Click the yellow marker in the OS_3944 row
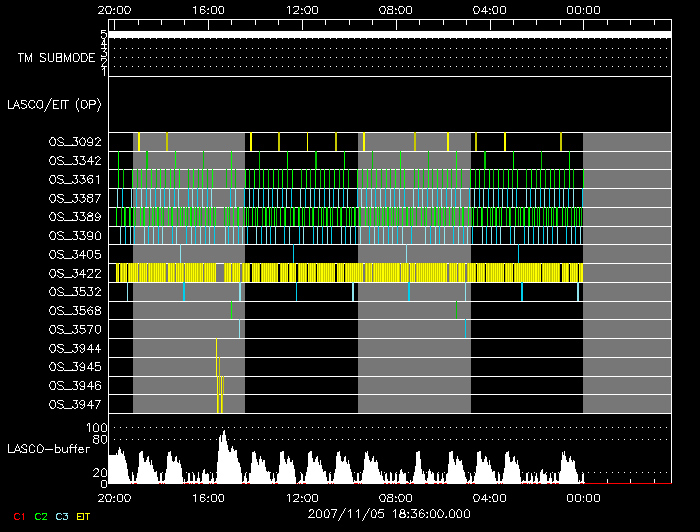The height and width of the screenshot is (532, 700). [x=216, y=348]
